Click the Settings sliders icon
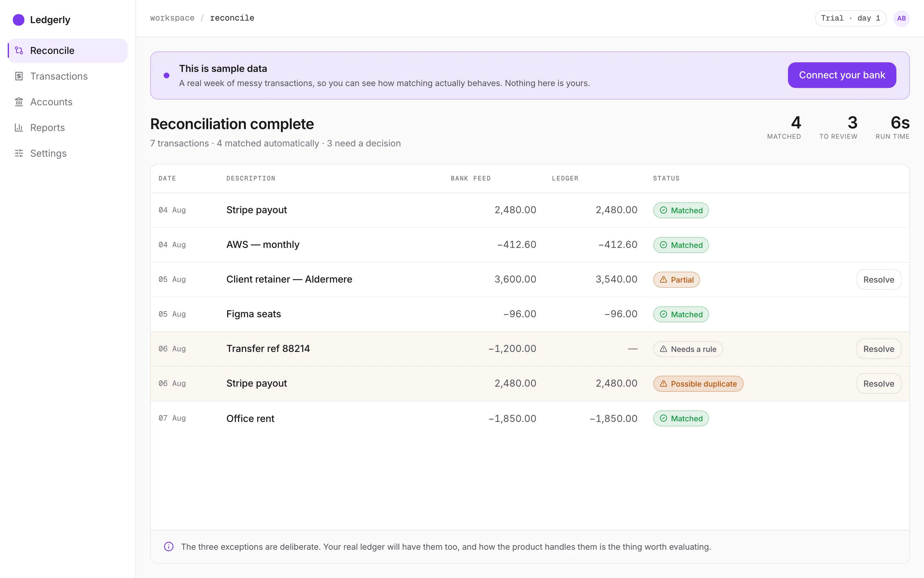Viewport: 924px width, 578px height. pos(19,153)
